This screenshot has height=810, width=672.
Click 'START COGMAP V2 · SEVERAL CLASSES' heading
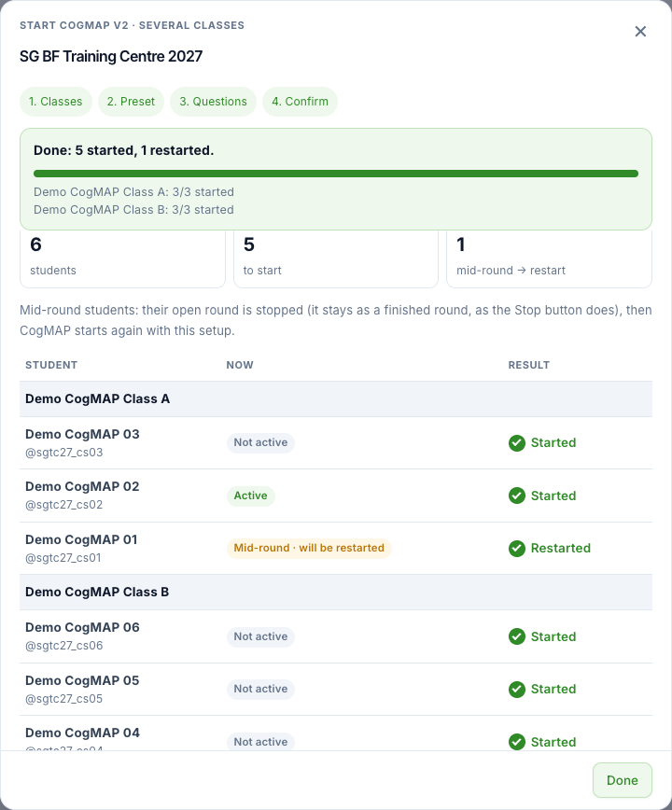(x=132, y=25)
